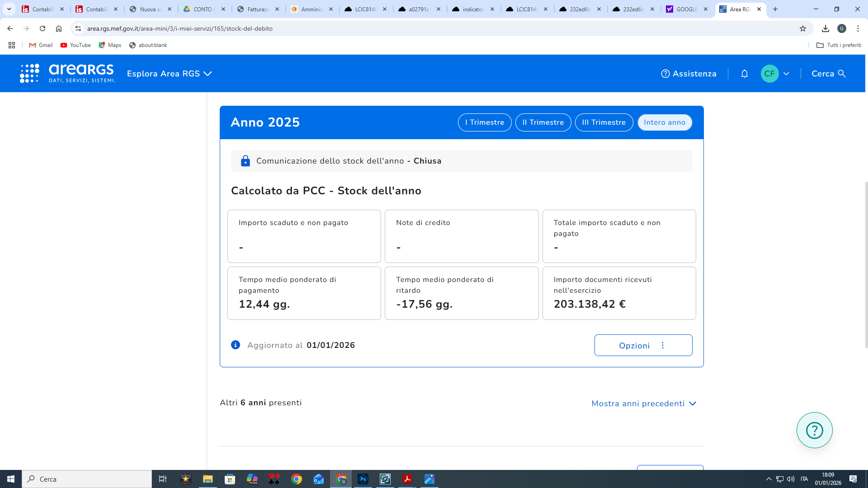Viewport: 868px width, 488px height.
Task: Click the Assistenza link in the header
Action: 689,74
